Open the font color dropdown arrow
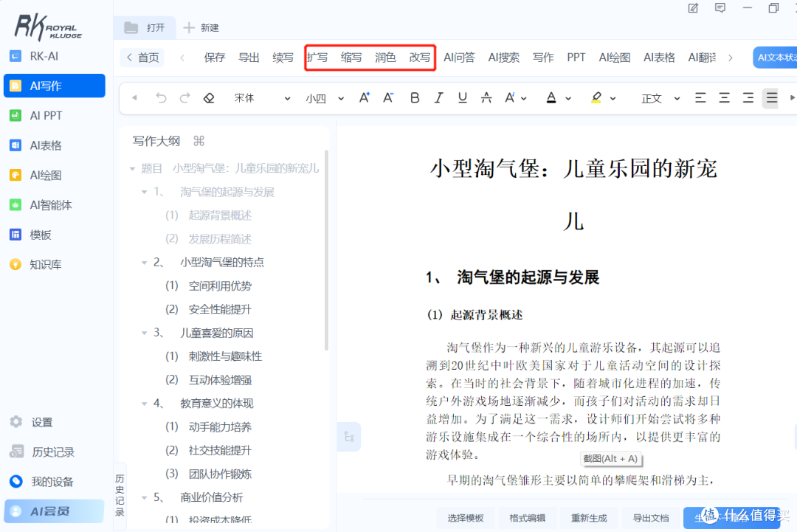This screenshot has height=532, width=797. click(568, 99)
